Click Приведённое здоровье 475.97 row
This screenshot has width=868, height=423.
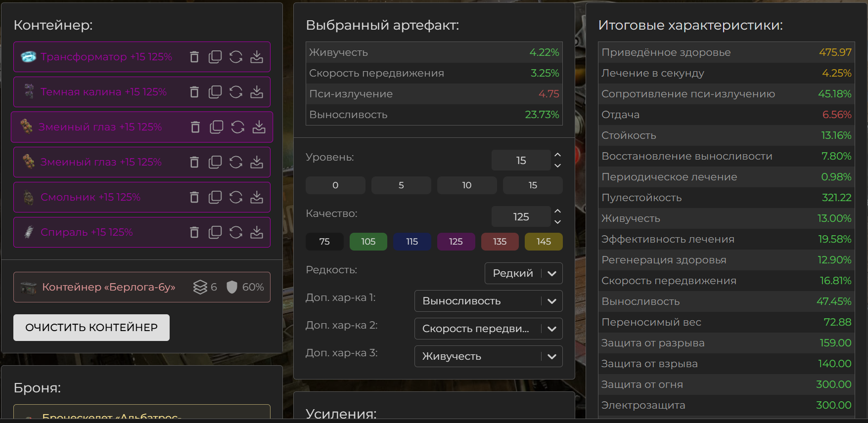coord(726,52)
